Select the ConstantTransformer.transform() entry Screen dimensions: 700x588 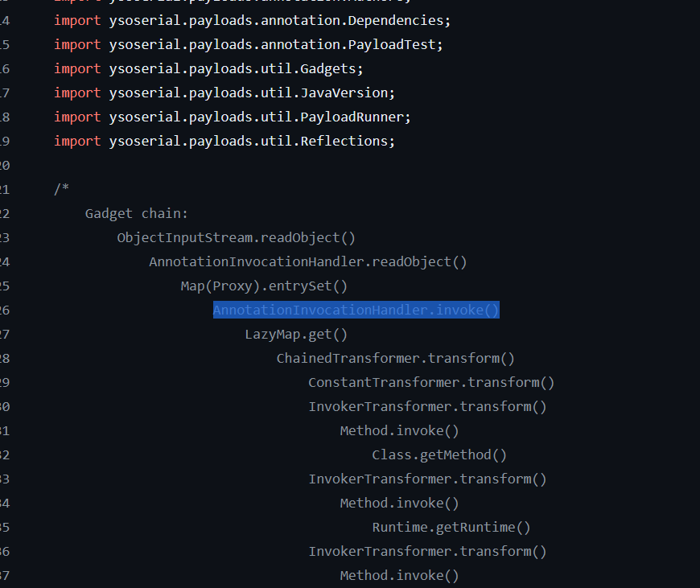click(431, 383)
